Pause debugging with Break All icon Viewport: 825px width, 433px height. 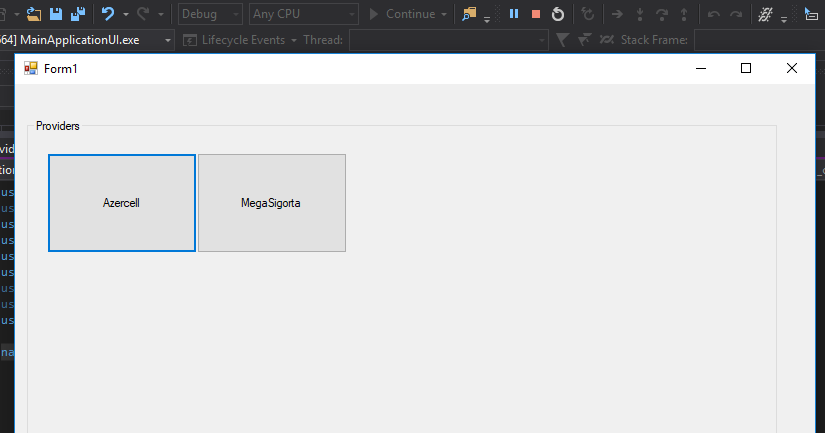(x=514, y=14)
